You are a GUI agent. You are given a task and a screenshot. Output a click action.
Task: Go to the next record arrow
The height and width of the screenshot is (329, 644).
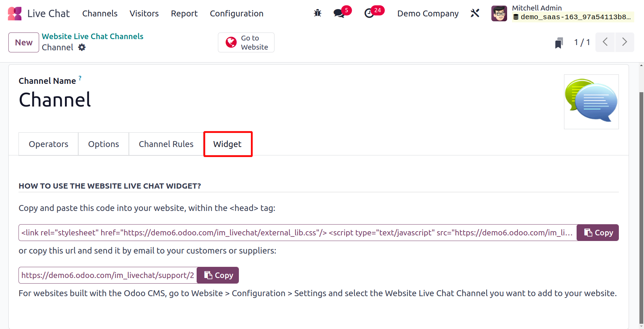624,42
